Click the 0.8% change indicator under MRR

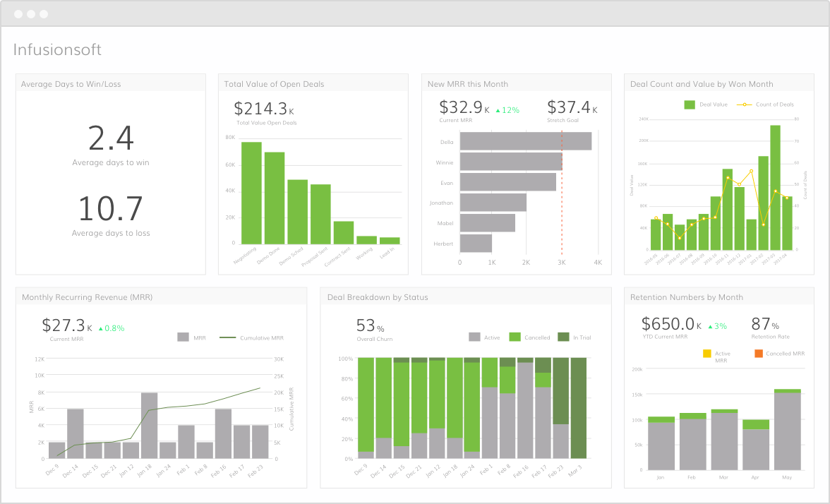coord(112,328)
